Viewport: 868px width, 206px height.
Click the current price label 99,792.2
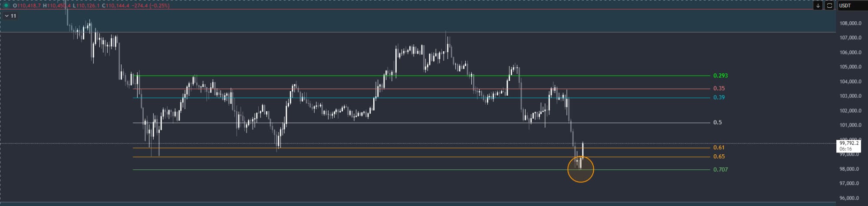(x=849, y=143)
